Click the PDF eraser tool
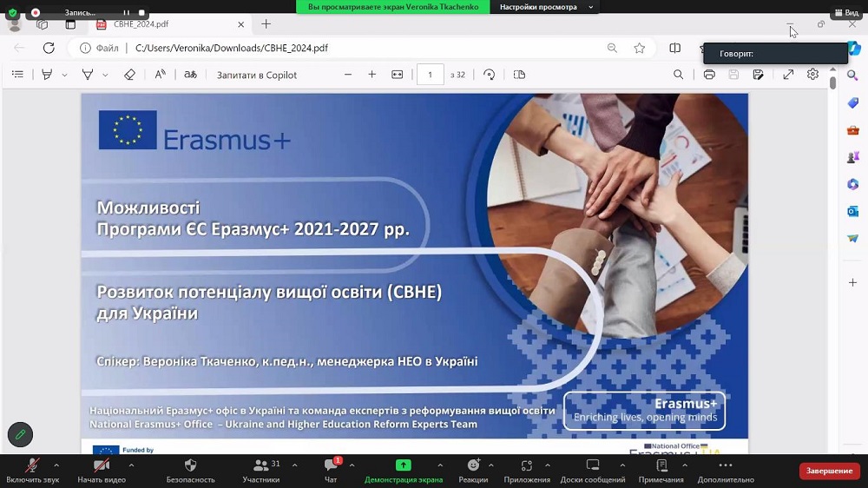868x488 pixels. pos(129,75)
